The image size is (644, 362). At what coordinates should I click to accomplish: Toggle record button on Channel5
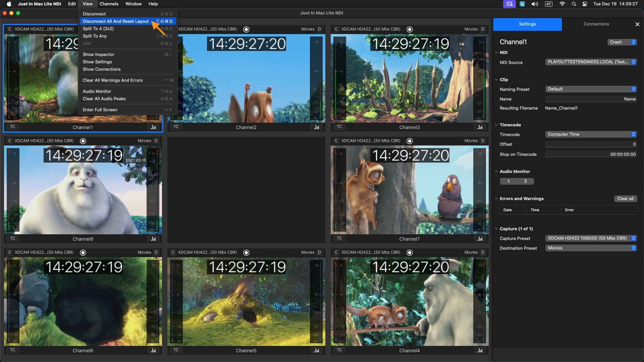246,252
